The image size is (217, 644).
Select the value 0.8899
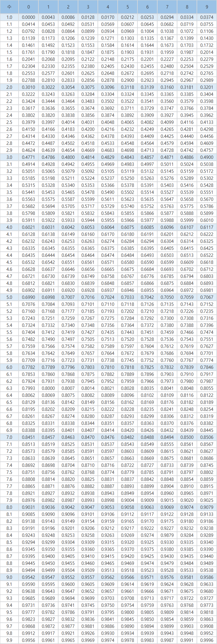pos(148,486)
